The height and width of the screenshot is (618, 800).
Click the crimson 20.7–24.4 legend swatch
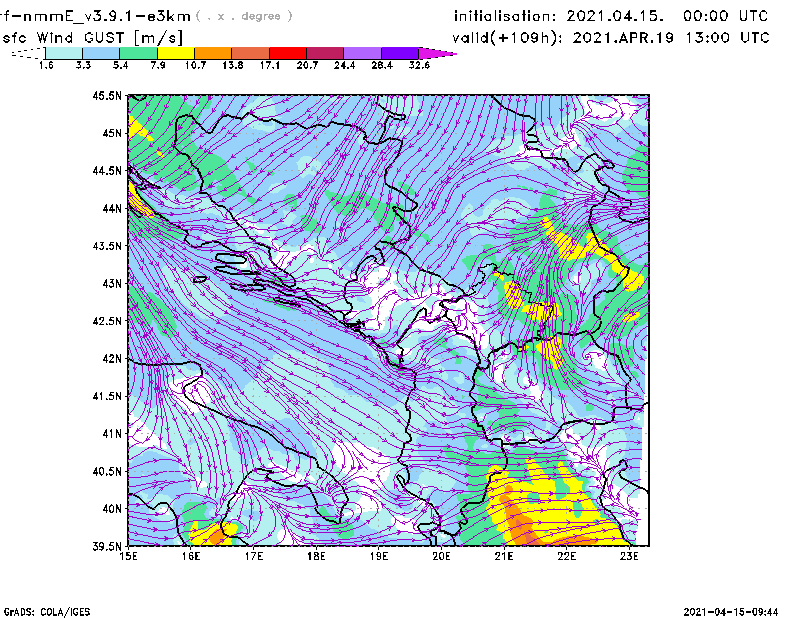click(x=325, y=53)
